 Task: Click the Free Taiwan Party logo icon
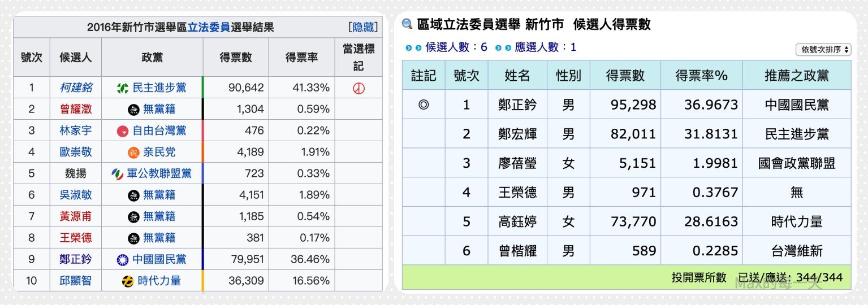[122, 131]
